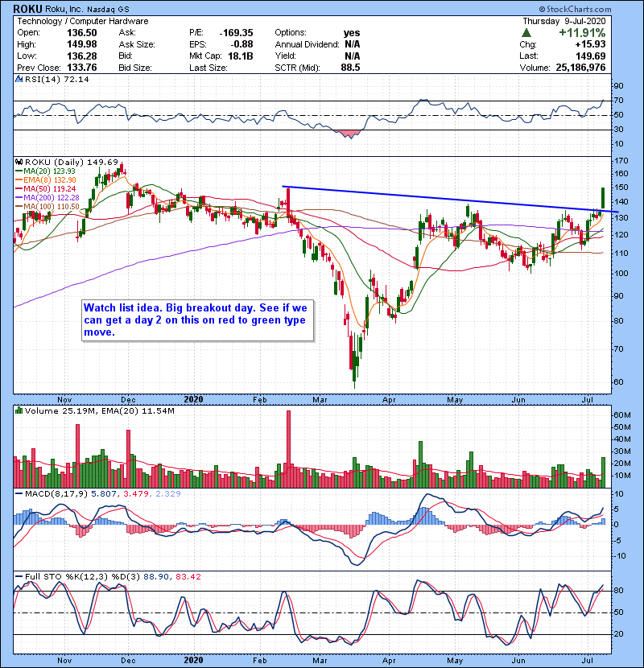The height and width of the screenshot is (668, 644).
Task: Select the EMA(8) 132.90 legend entry
Action: pyautogui.click(x=46, y=180)
